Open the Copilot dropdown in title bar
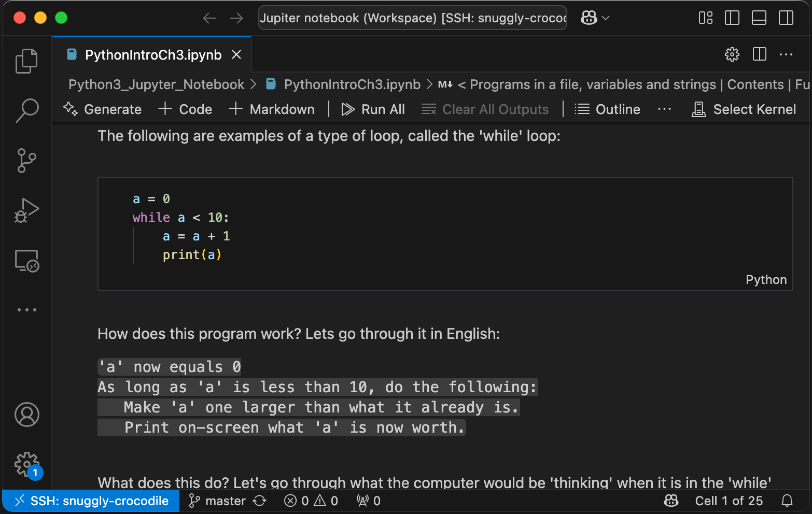 [595, 18]
